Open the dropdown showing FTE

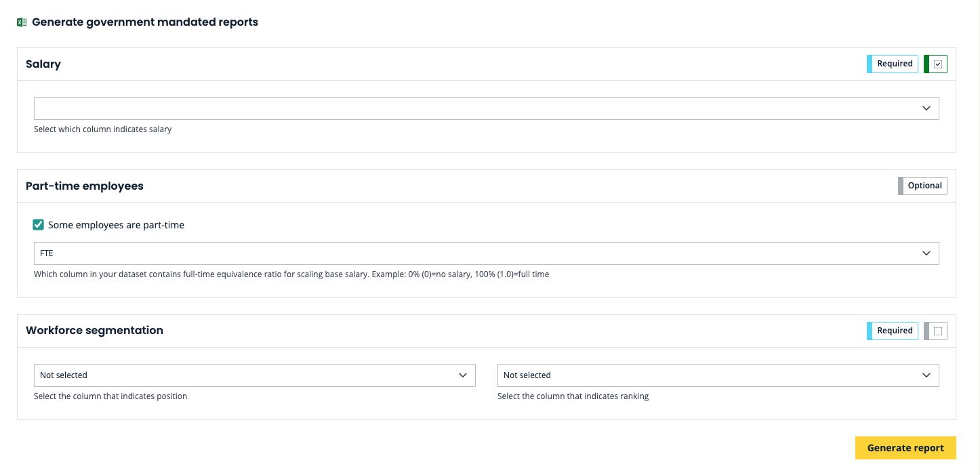click(474, 253)
